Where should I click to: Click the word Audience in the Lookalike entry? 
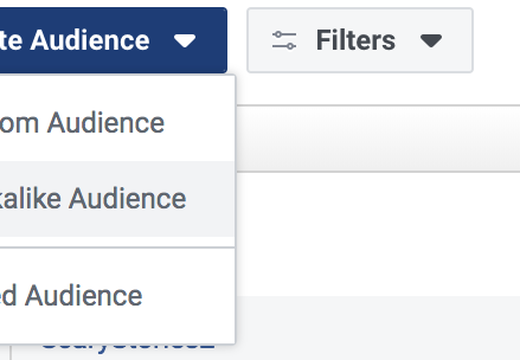tap(127, 199)
